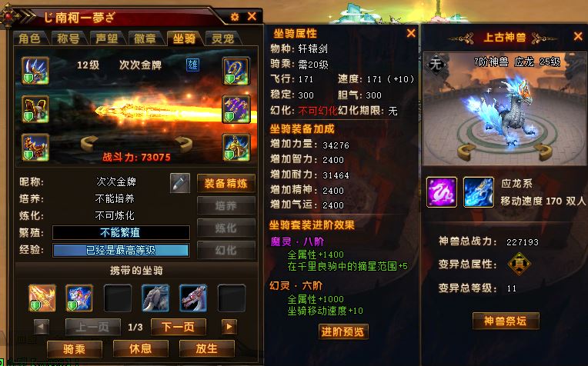588x366 pixels.
Task: Switch to the 徽章 tab
Action: pos(145,38)
